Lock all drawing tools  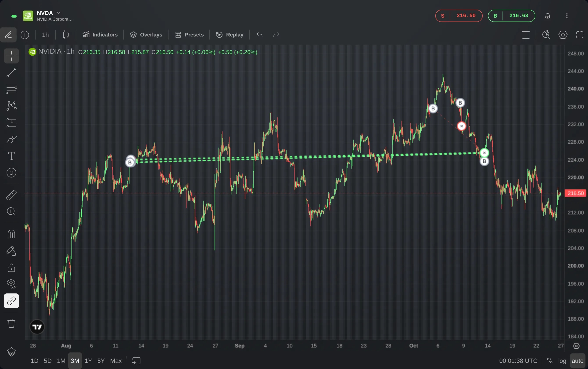pyautogui.click(x=11, y=268)
